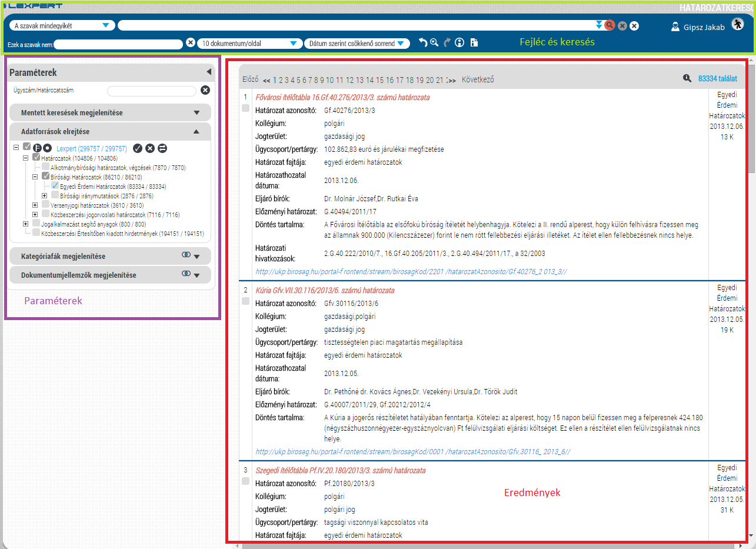
Task: Collapse the Paraméterek panel with the arrow
Action: pos(208,72)
